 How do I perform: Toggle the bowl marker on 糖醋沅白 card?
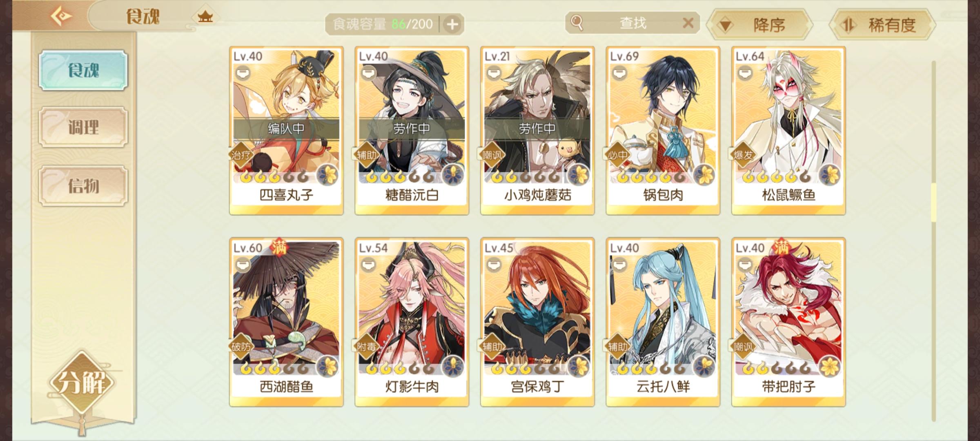368,73
